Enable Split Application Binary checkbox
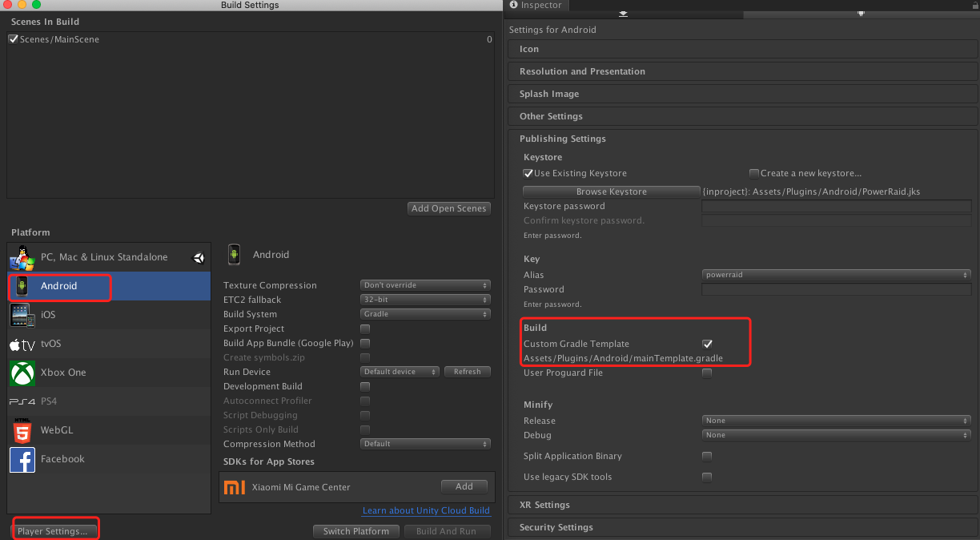Viewport: 980px width, 540px height. [x=707, y=456]
